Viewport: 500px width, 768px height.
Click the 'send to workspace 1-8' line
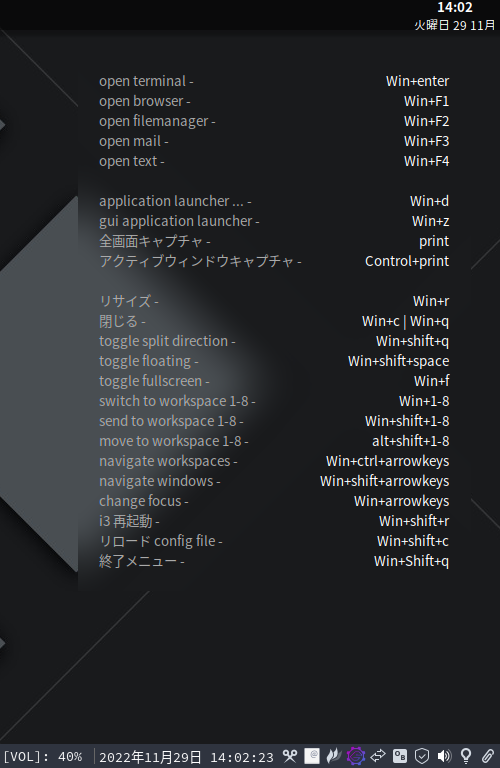[171, 421]
